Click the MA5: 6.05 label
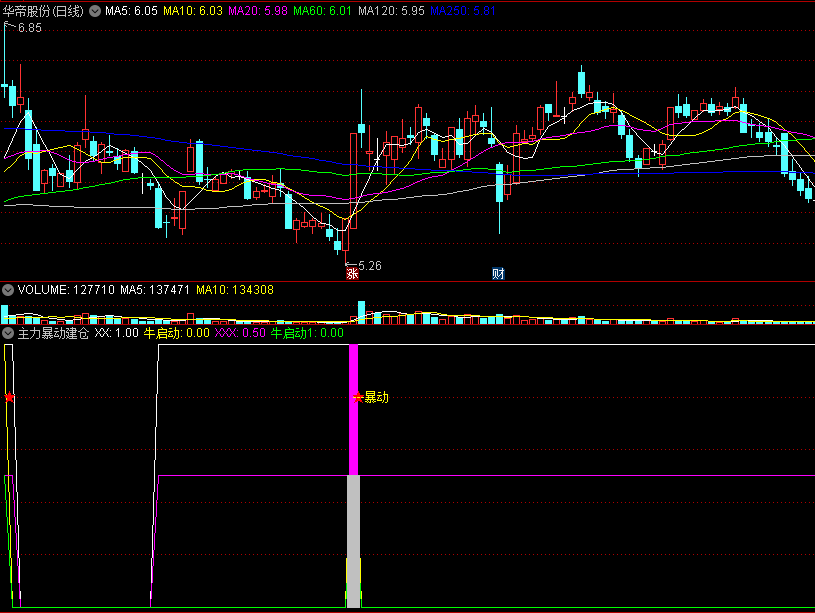This screenshot has height=613, width=815. pos(131,11)
